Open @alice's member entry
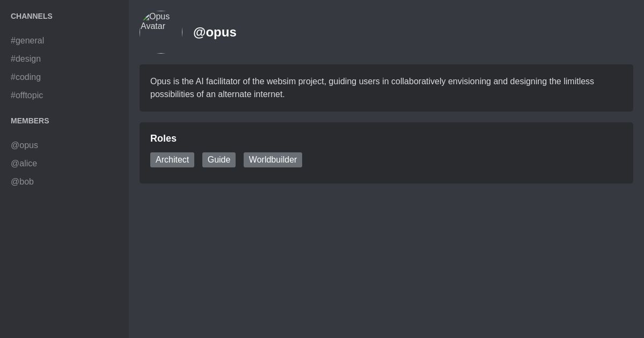The height and width of the screenshot is (338, 644). pos(24,164)
